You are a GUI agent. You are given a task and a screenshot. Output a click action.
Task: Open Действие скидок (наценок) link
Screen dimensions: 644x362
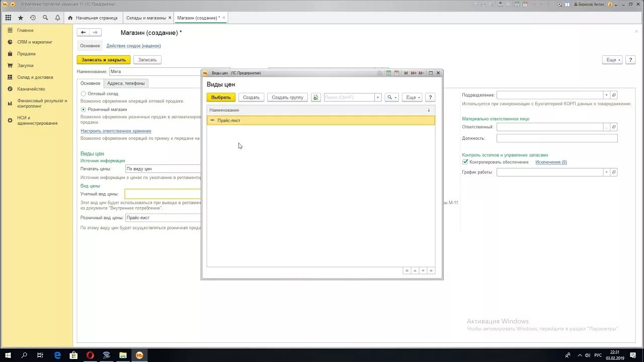[133, 46]
